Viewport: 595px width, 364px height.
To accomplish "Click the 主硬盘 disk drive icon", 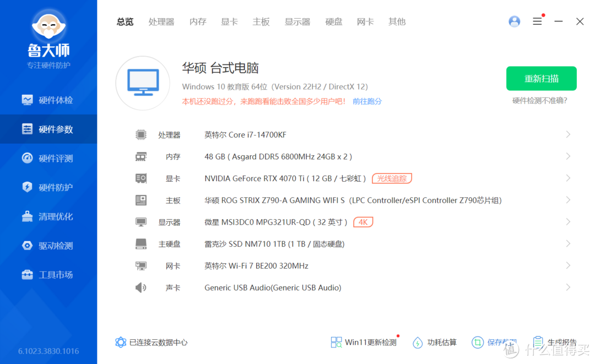I will (141, 244).
